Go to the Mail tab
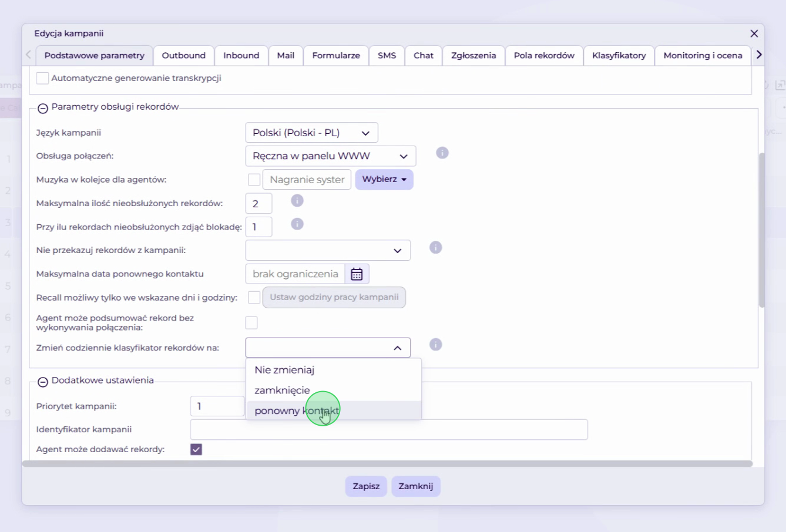 (x=286, y=56)
